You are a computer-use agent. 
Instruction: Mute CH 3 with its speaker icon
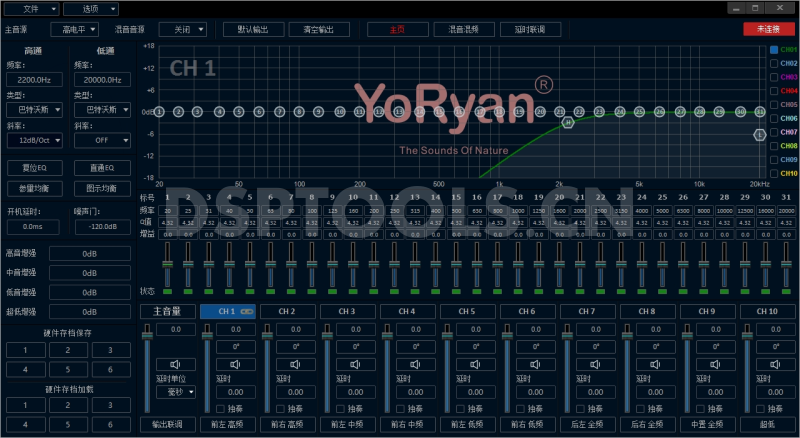[356, 364]
